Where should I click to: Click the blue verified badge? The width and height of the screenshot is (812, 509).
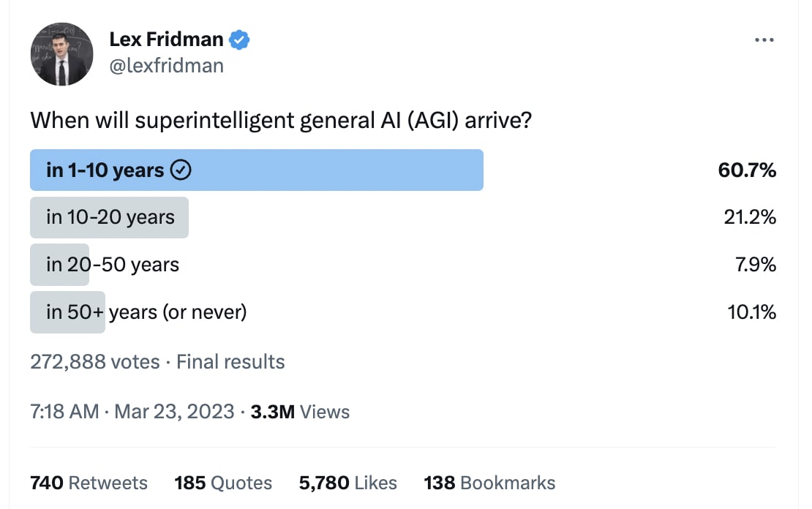tap(239, 40)
